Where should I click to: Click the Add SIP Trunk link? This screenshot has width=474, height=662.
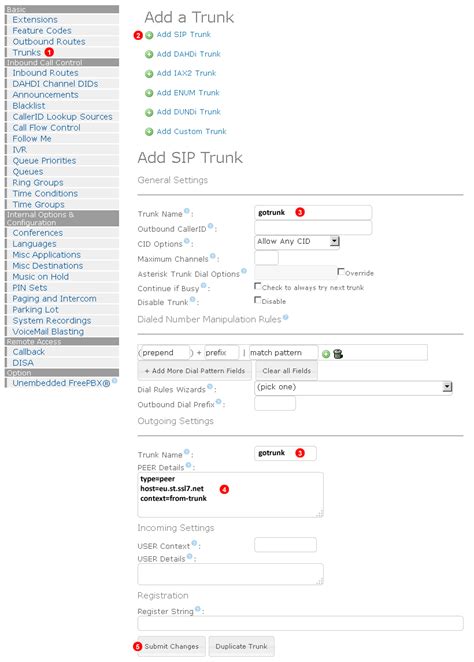(x=184, y=35)
